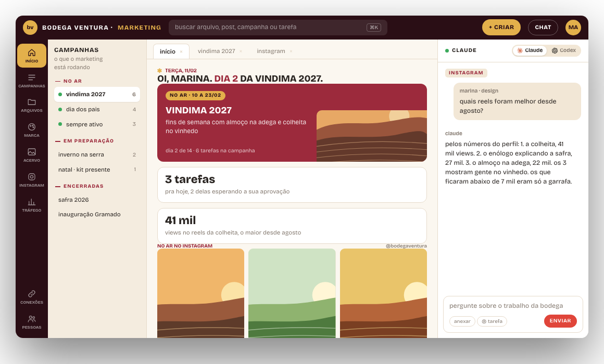The height and width of the screenshot is (364, 604).
Task: Click the MARKETING workspace label
Action: (140, 28)
